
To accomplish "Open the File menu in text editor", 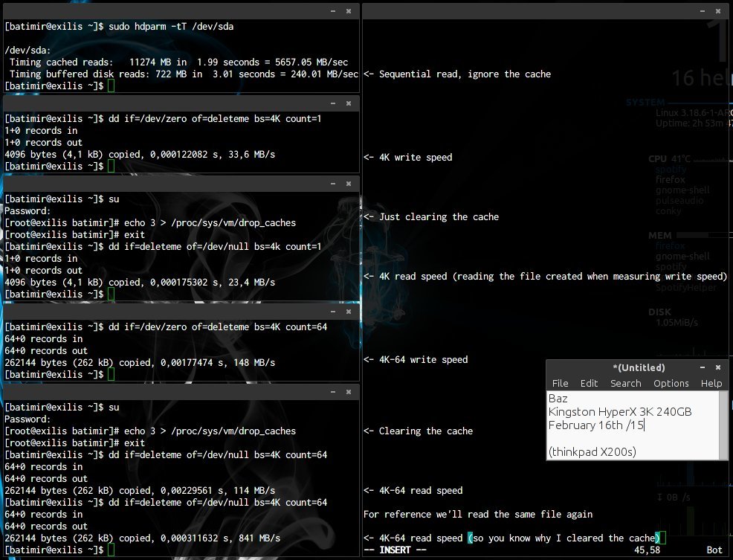I will (560, 383).
